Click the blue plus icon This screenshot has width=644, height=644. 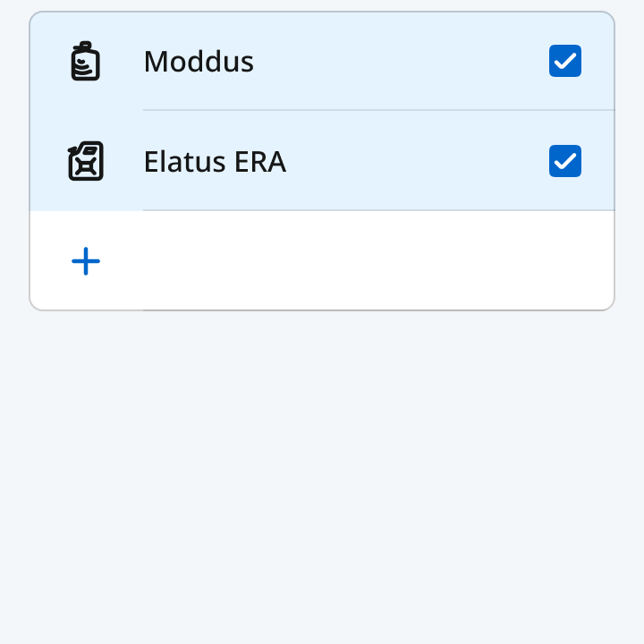[86, 261]
